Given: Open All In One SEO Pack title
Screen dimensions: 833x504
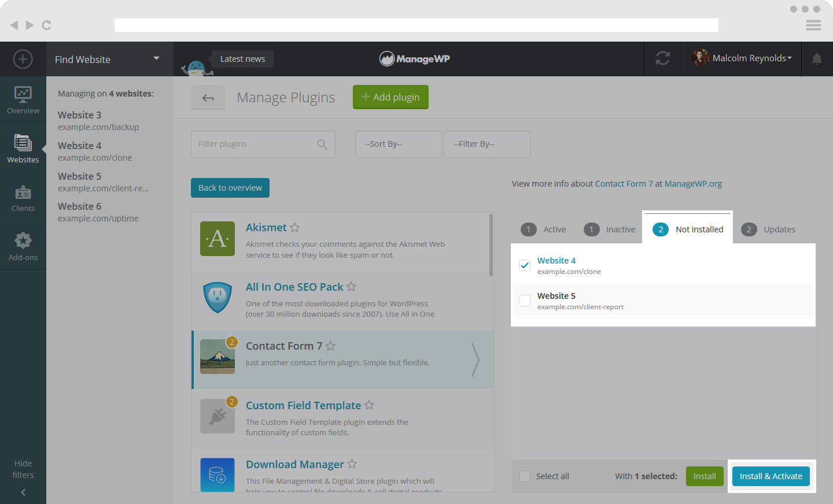Looking at the screenshot, I should (294, 287).
